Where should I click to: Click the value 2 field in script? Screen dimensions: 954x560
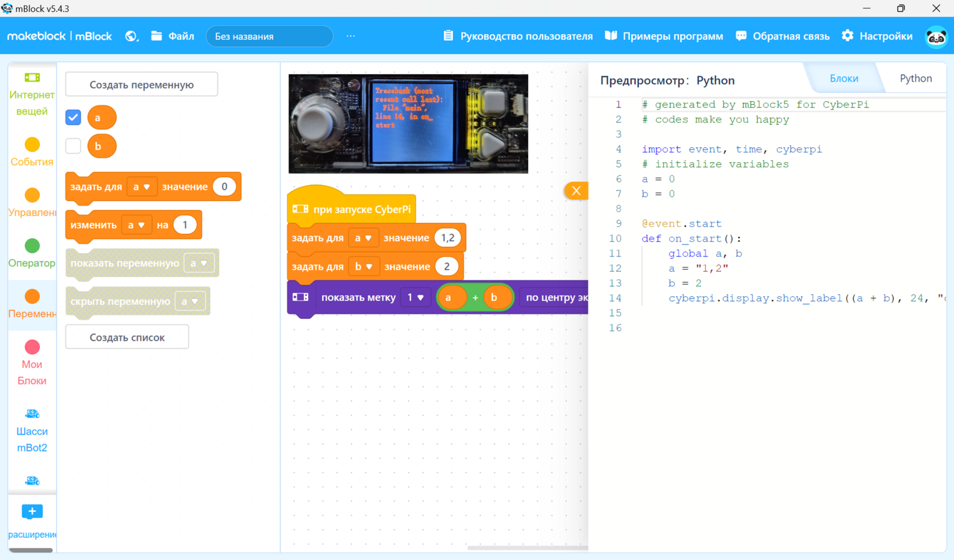click(446, 267)
